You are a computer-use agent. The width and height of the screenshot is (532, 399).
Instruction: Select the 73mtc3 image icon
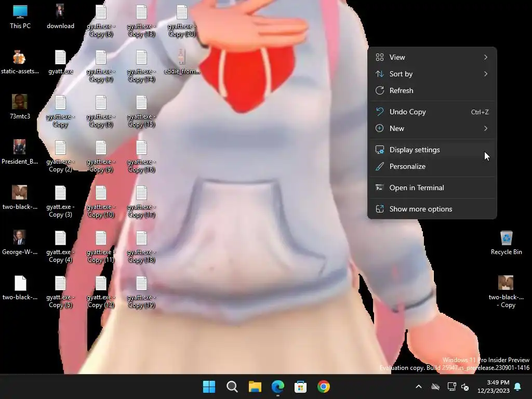coord(20,107)
